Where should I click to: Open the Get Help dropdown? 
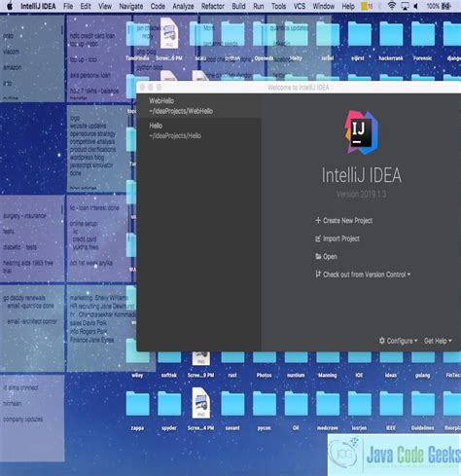pyautogui.click(x=438, y=341)
